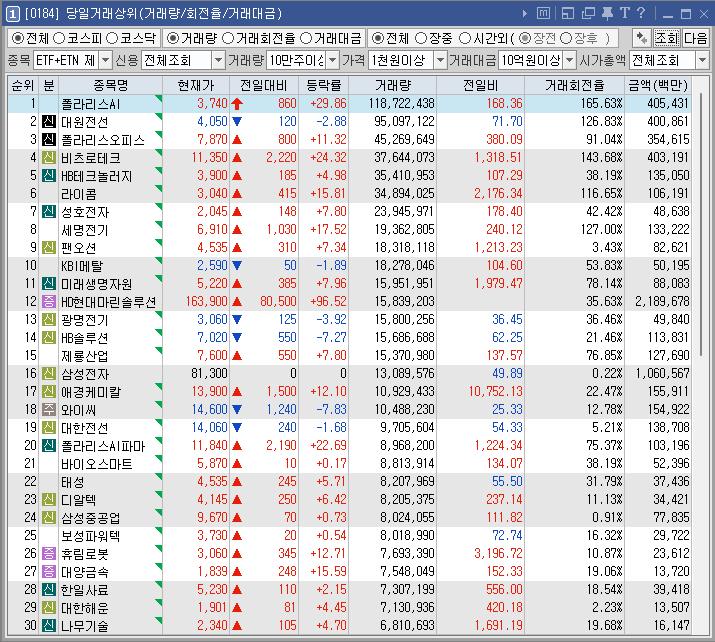Open the 거래대금 10억원이상 dropdown
Viewport: 715px width, 642px height.
[x=570, y=60]
